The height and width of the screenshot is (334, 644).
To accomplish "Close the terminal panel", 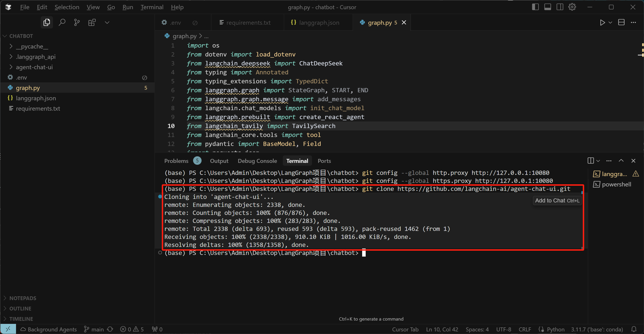I will 633,161.
